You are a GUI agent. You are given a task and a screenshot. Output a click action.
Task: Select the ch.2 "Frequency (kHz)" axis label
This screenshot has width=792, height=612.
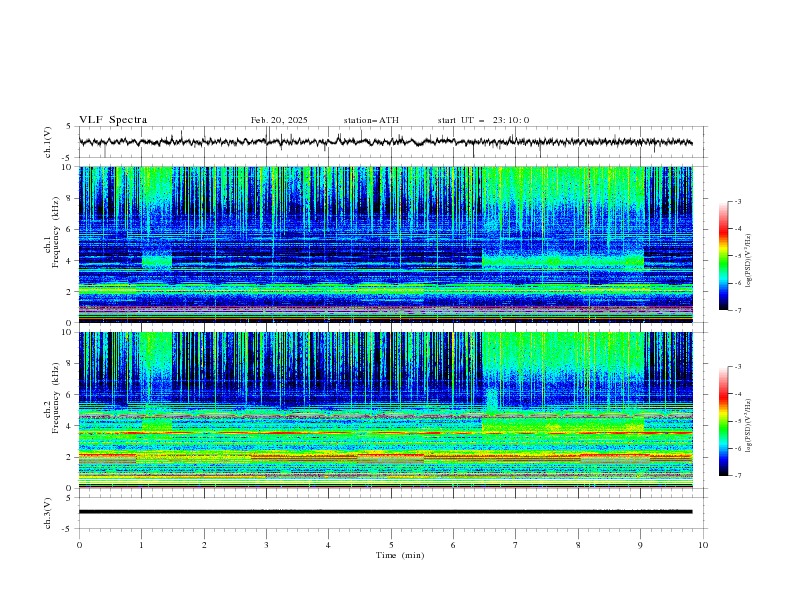click(55, 398)
